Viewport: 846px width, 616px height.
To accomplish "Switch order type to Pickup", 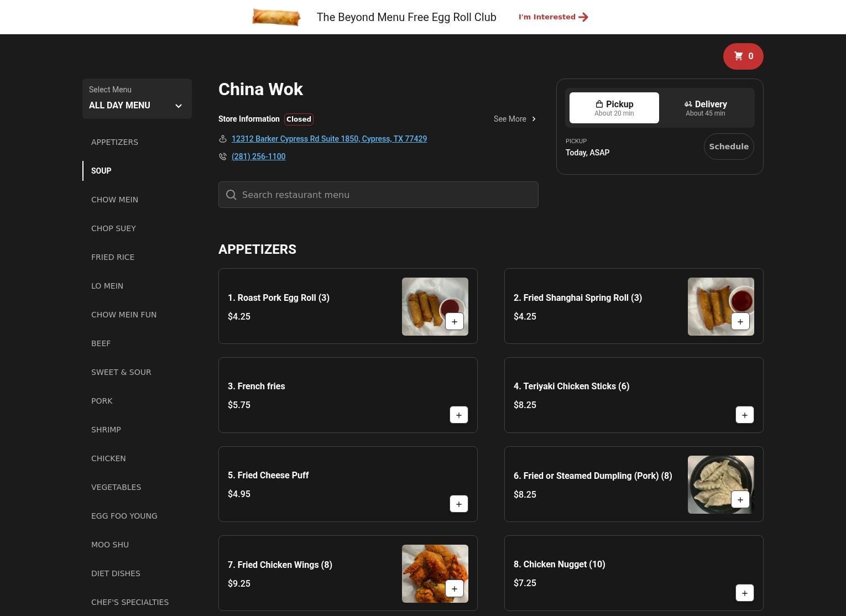I will [x=614, y=108].
